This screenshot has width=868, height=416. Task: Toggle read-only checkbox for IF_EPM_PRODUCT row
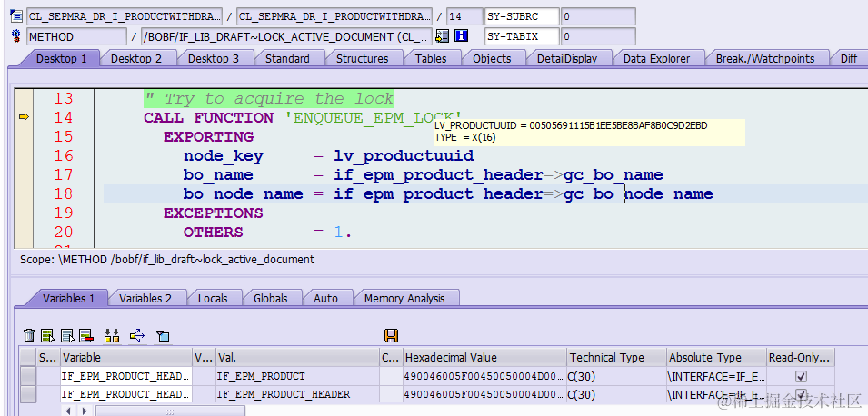(801, 377)
